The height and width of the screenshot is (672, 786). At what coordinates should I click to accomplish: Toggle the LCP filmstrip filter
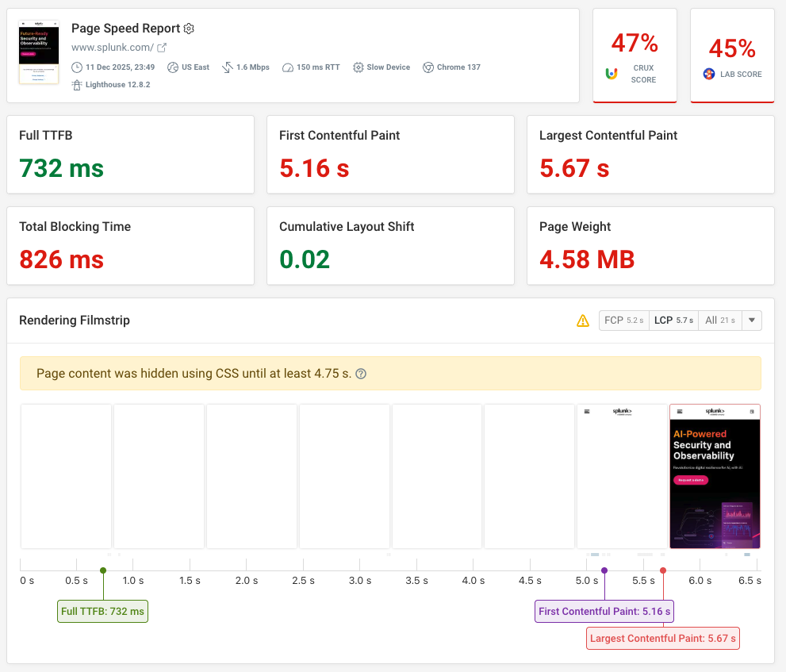point(673,320)
